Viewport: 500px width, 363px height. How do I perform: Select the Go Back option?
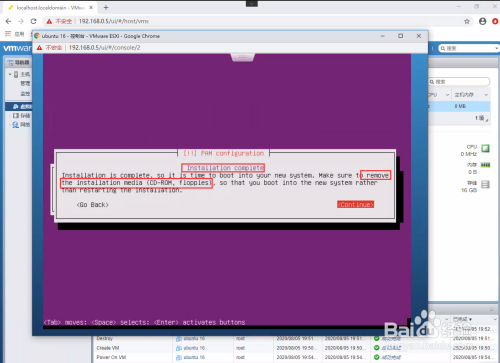[93, 205]
